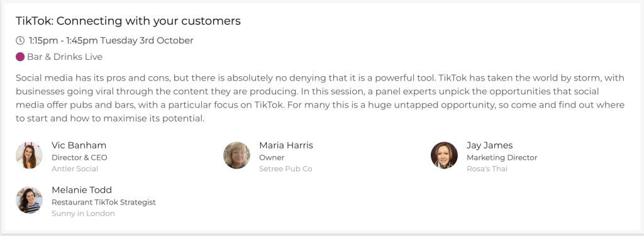
Task: Click the Setree Pub Co company name
Action: (286, 169)
